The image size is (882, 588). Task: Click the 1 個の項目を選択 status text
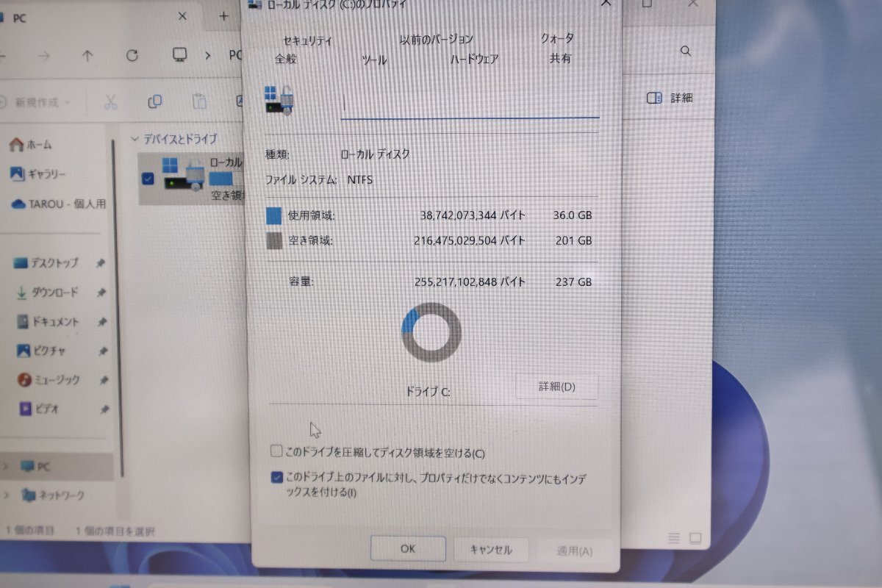click(x=115, y=530)
